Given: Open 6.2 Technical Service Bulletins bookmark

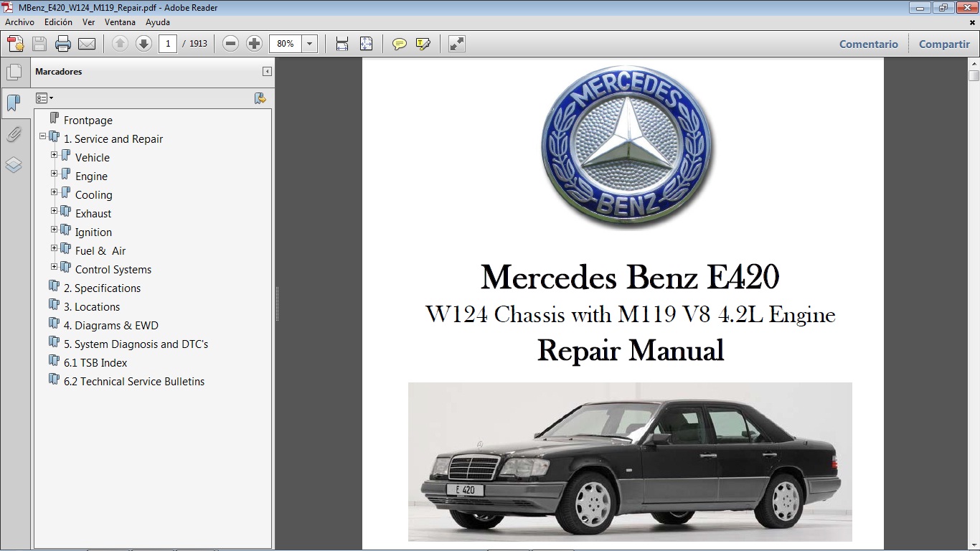Looking at the screenshot, I should [x=134, y=382].
